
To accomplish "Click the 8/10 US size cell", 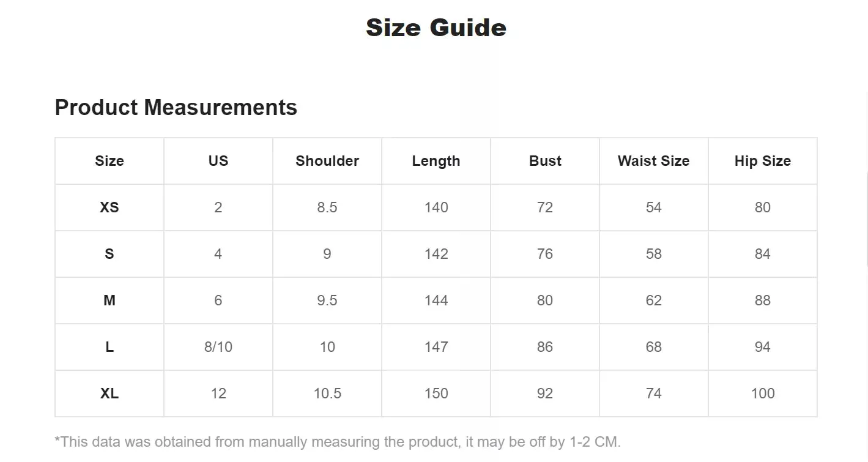I will [x=218, y=347].
